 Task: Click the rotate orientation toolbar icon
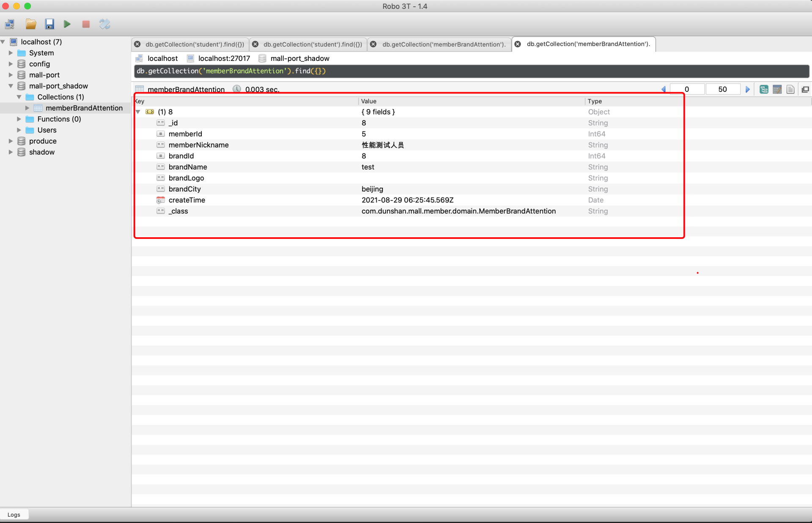click(x=105, y=24)
